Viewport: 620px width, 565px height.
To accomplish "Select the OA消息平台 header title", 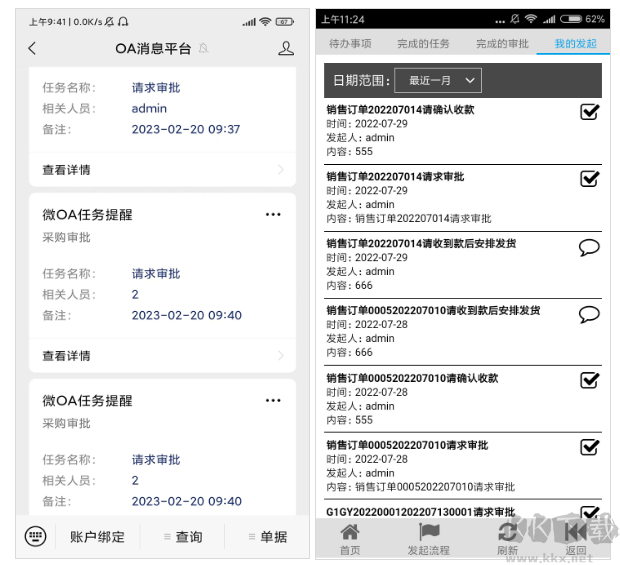I will point(153,48).
